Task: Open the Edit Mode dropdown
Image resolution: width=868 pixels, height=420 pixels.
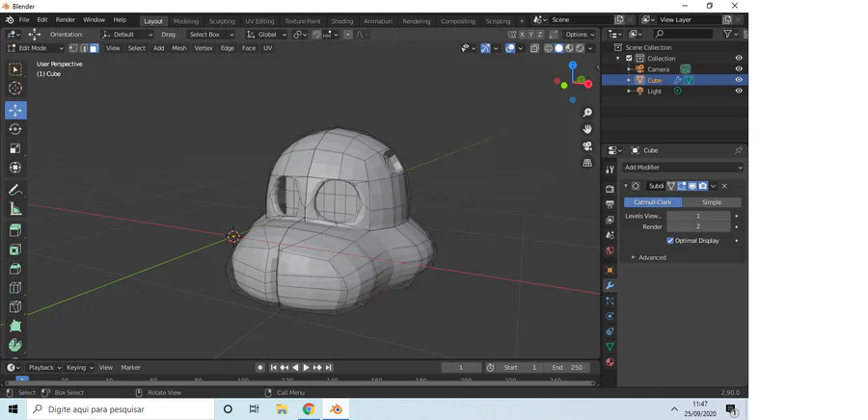Action: click(x=33, y=48)
